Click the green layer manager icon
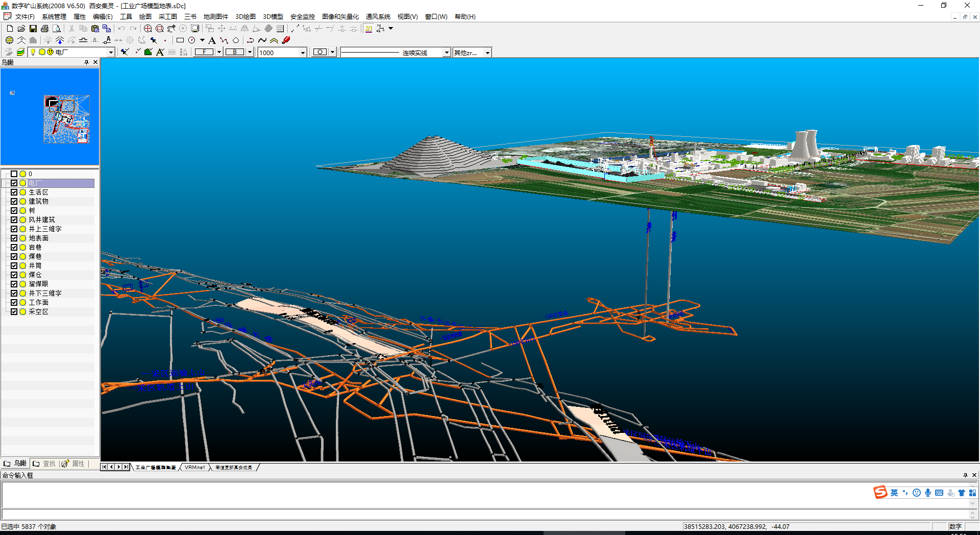 (20, 52)
